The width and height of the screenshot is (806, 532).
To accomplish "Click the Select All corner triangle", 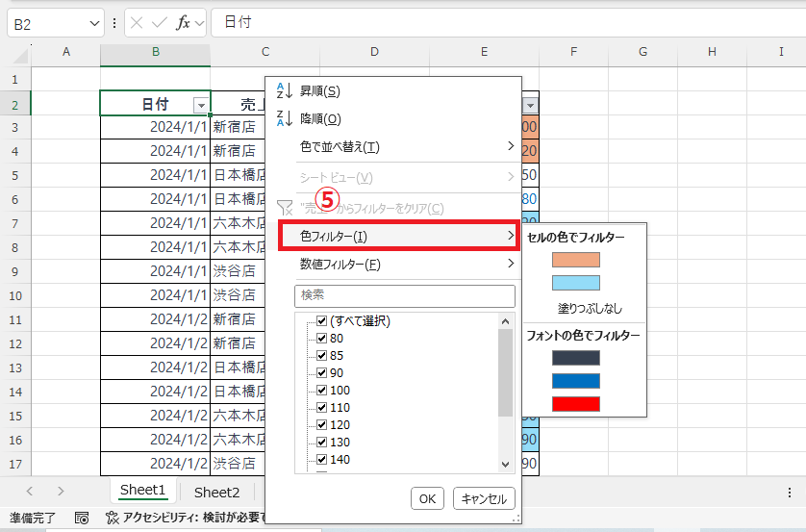I will click(20, 55).
